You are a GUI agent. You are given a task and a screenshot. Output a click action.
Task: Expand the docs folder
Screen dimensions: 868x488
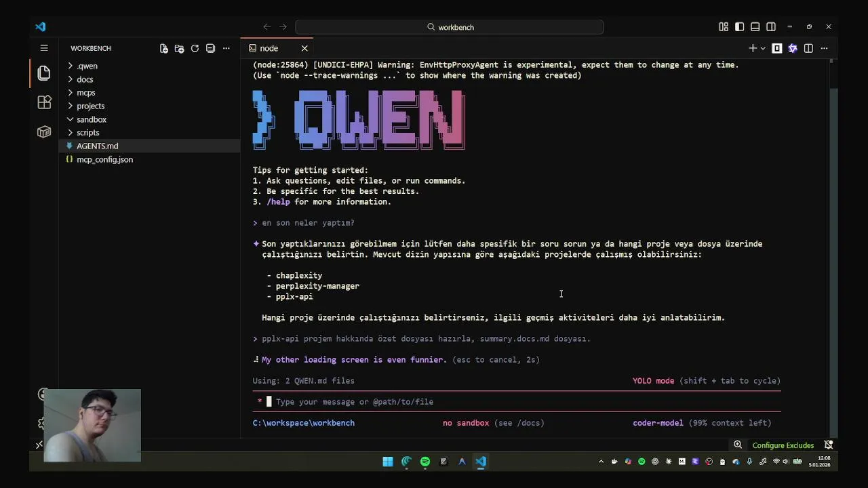[85, 79]
